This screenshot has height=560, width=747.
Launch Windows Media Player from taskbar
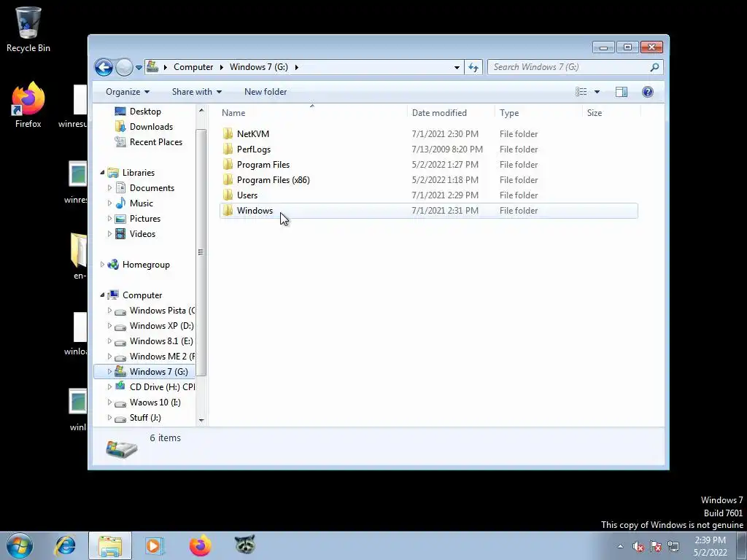point(155,545)
